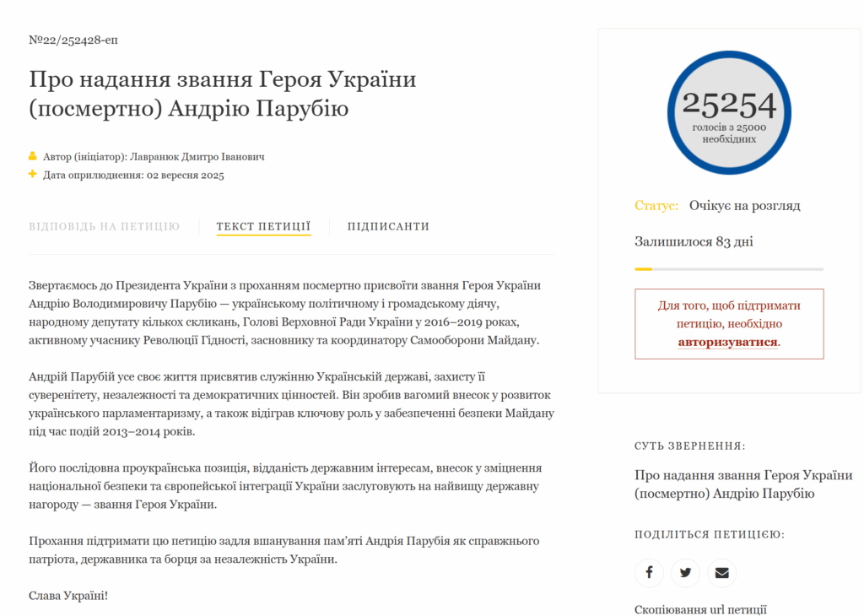The image size is (864, 616).
Task: Click the status text Очікує на розгляд
Action: tap(744, 206)
